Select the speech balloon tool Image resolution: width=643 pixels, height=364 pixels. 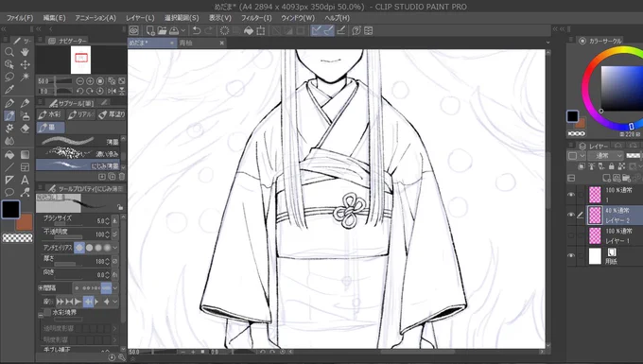9,192
